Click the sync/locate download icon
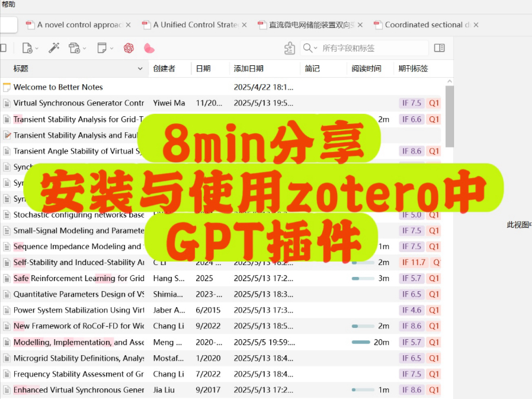The image size is (532, 399). (290, 48)
